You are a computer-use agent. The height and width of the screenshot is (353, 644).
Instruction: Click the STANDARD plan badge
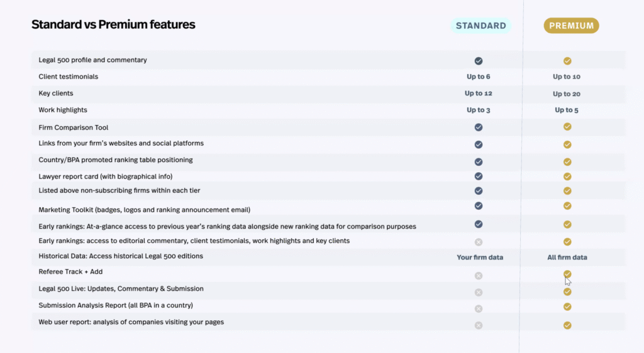481,25
